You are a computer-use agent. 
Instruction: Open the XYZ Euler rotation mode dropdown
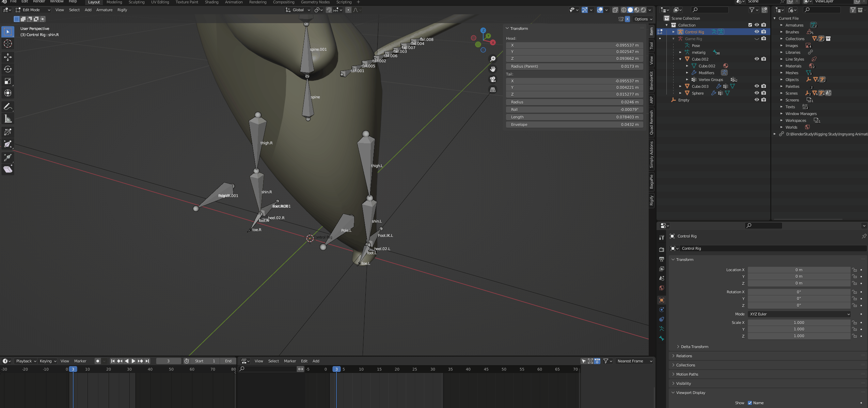point(799,314)
